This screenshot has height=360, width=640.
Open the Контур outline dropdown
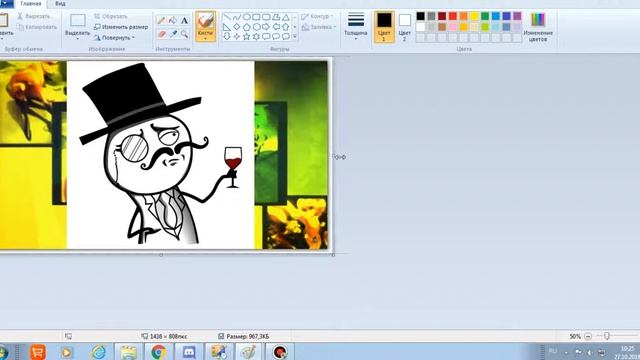pos(317,16)
